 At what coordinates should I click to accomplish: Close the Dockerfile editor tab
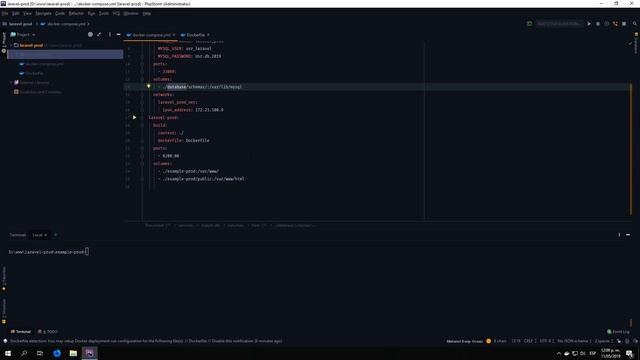click(208, 35)
